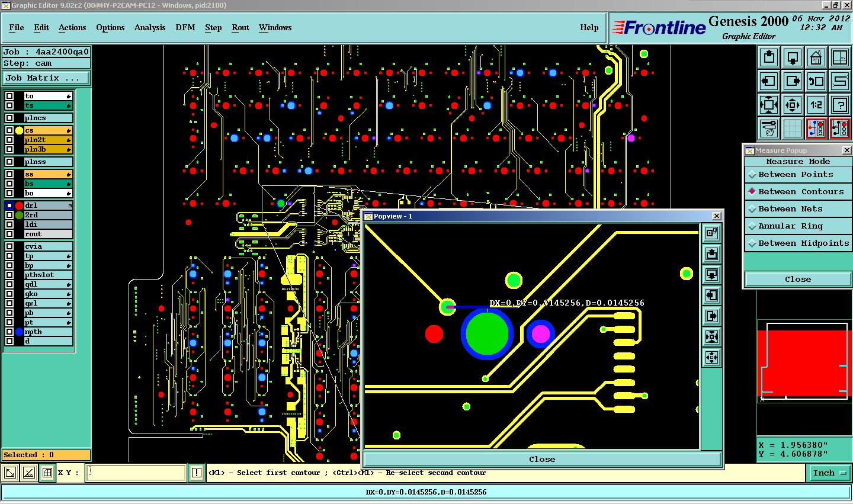Toggle checkbox for layer 'cs'
Screen dimensions: 853x504
tap(9, 130)
